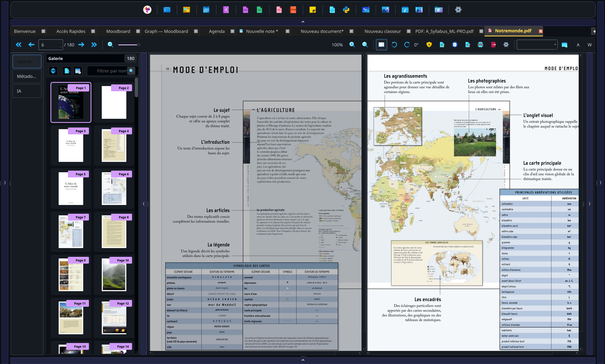Launch the moodboard sticky-cards icon
Viewport: 605px width, 364px height.
186,10
